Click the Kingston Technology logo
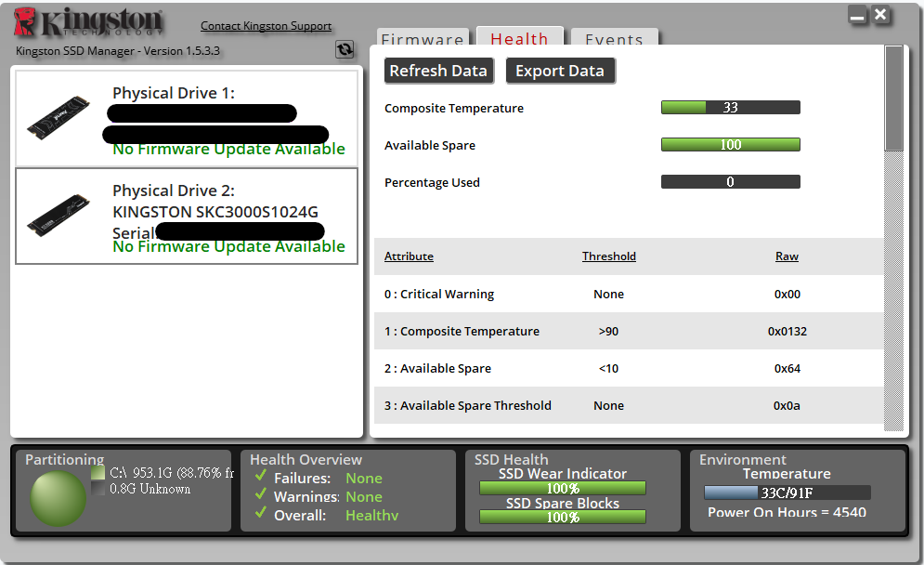Viewport: 924px width, 565px height. tap(88, 22)
